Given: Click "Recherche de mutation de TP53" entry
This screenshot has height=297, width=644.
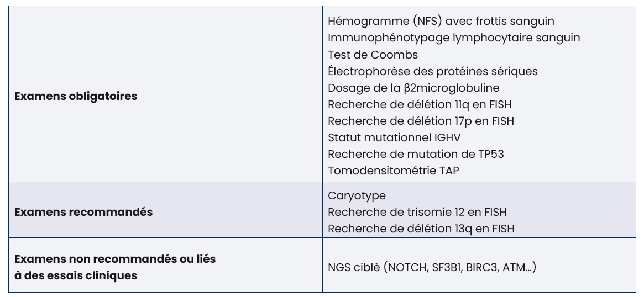Looking at the screenshot, I should 416,154.
